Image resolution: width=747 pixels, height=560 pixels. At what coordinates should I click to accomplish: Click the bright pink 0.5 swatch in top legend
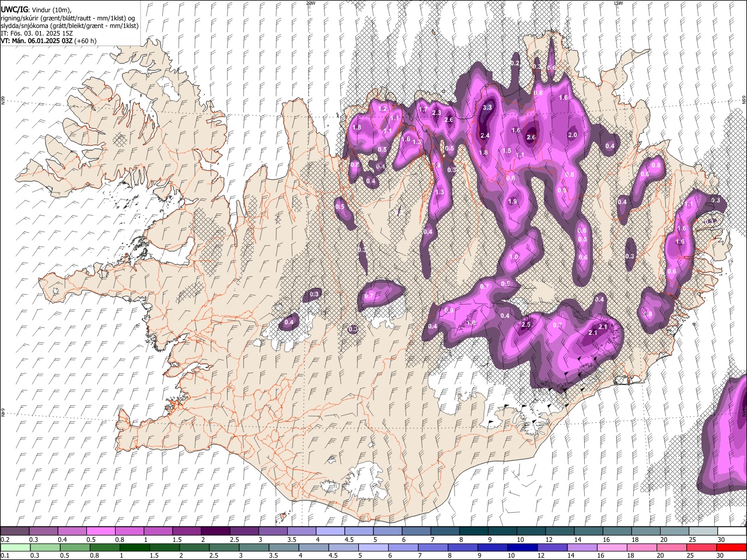pyautogui.click(x=100, y=531)
